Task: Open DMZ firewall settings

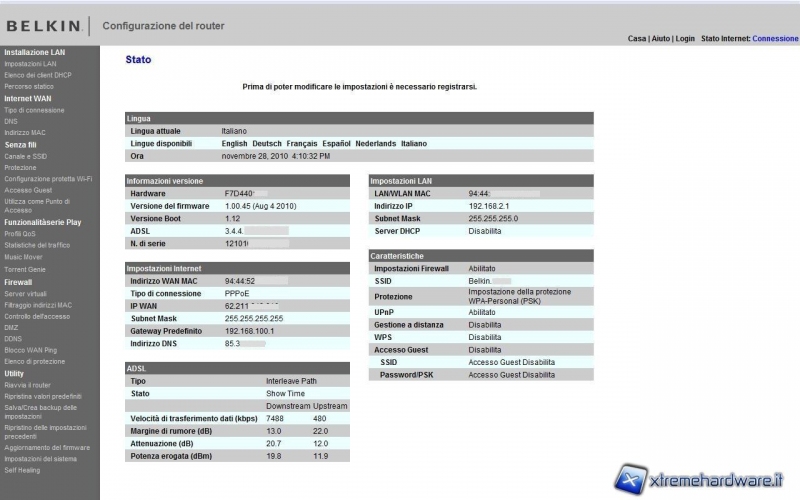Action: 12,327
